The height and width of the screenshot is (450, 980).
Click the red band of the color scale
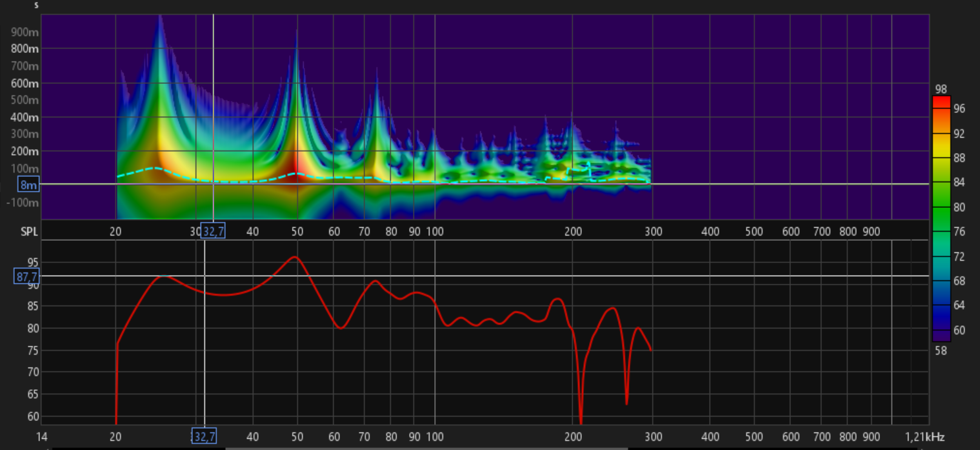tap(941, 102)
